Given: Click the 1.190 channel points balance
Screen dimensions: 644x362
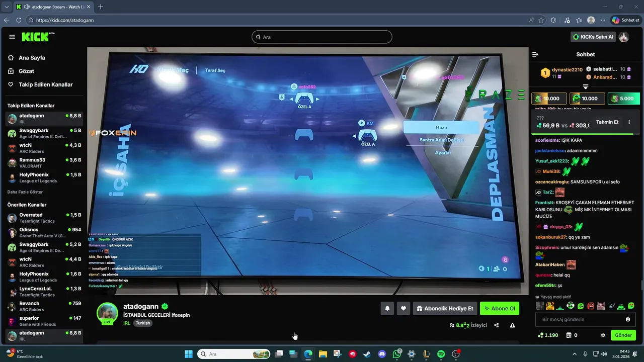Looking at the screenshot, I should 548,335.
